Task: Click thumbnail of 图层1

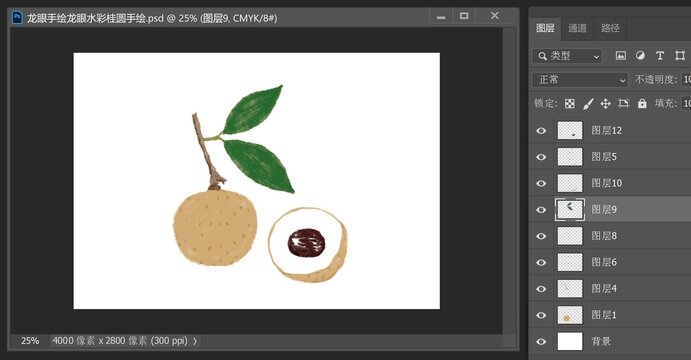Action: pyautogui.click(x=570, y=315)
